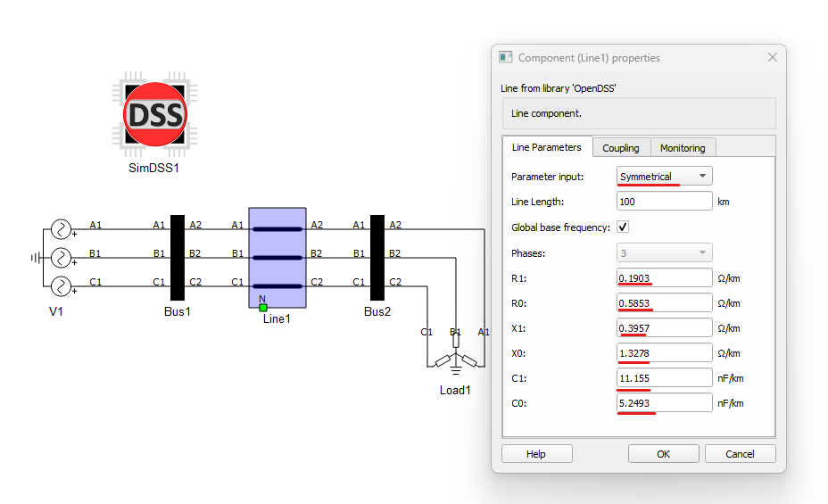Screen dimensions: 828x504
Task: Click the Line1 component block
Action: [x=277, y=258]
